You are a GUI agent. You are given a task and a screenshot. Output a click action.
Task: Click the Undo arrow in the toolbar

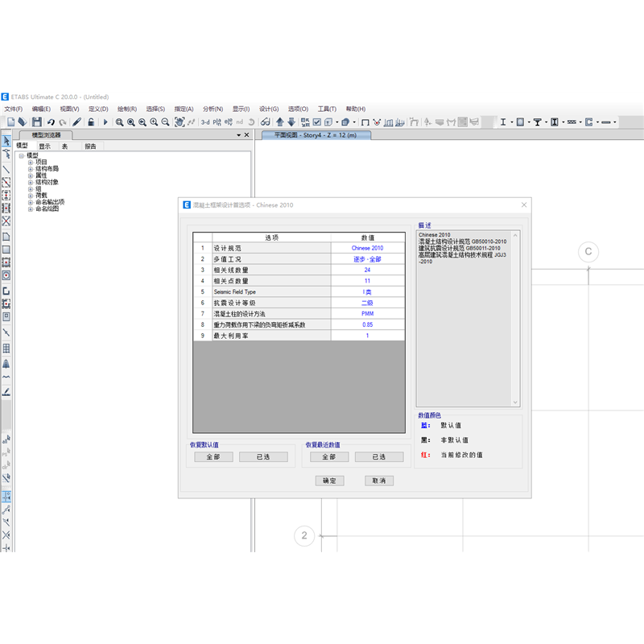click(x=51, y=122)
